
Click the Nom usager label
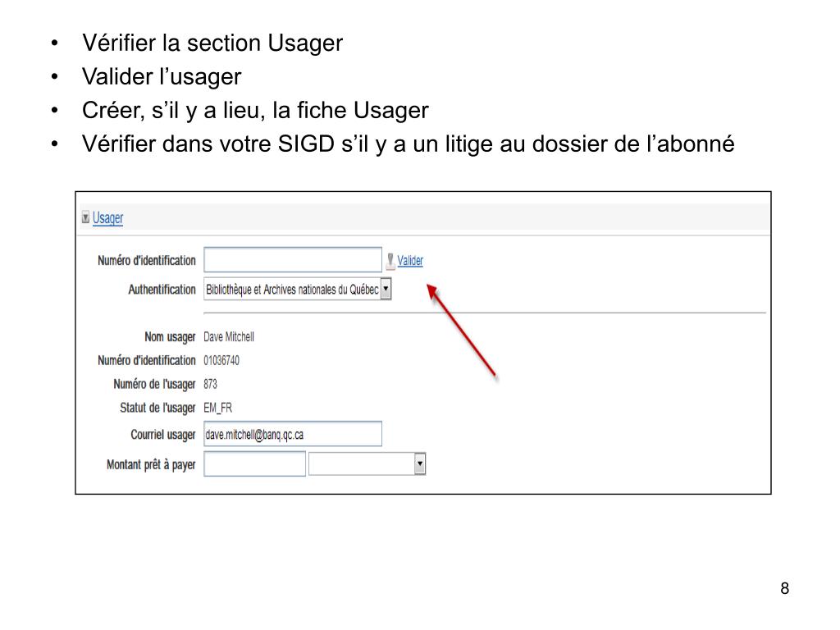(x=170, y=337)
